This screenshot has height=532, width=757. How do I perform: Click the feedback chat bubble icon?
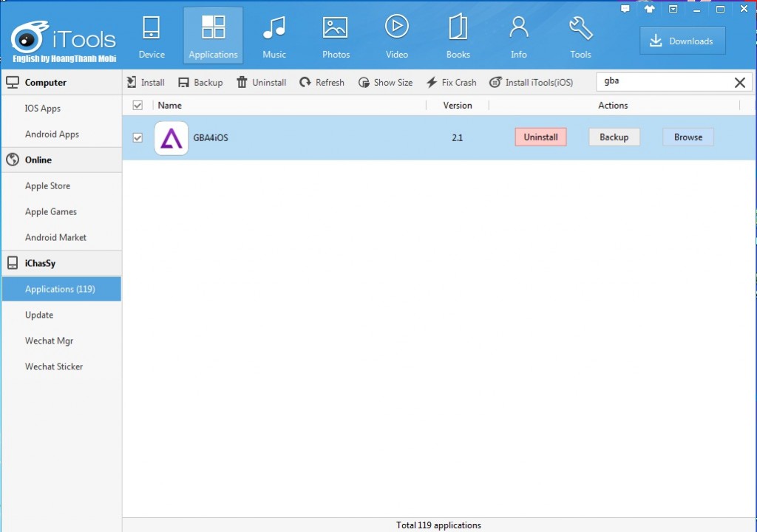[x=625, y=9]
